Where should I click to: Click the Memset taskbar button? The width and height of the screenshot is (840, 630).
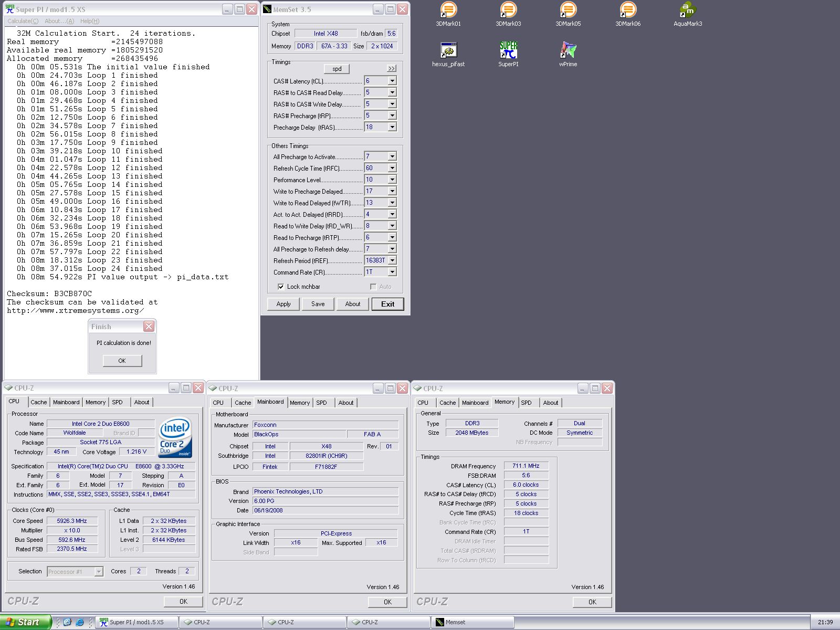[x=472, y=622]
